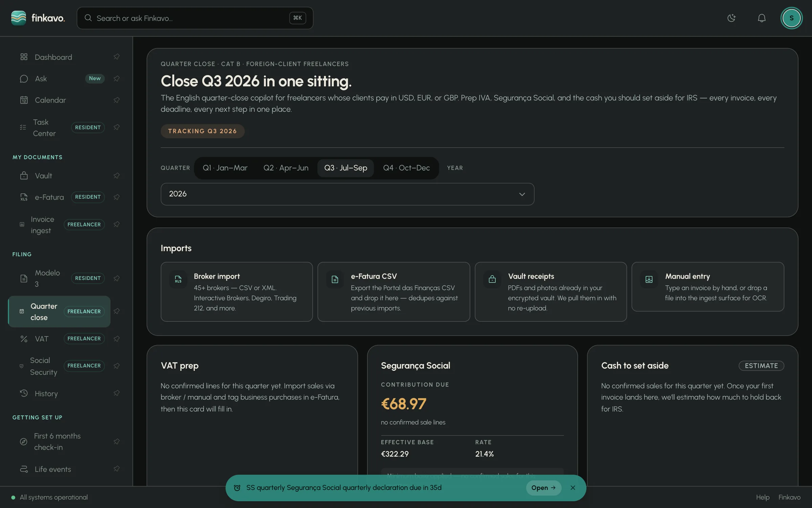The image size is (812, 508).
Task: Focus the Search or ask Finkavo field
Action: point(195,18)
